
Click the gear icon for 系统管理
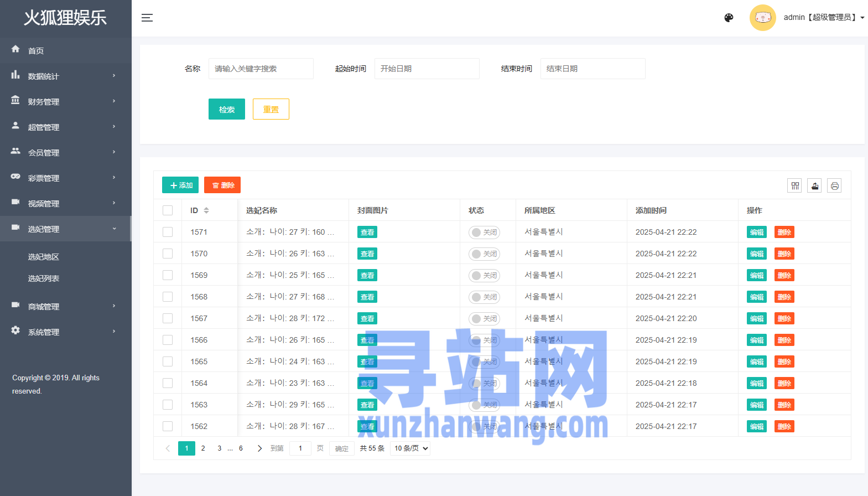(15, 330)
